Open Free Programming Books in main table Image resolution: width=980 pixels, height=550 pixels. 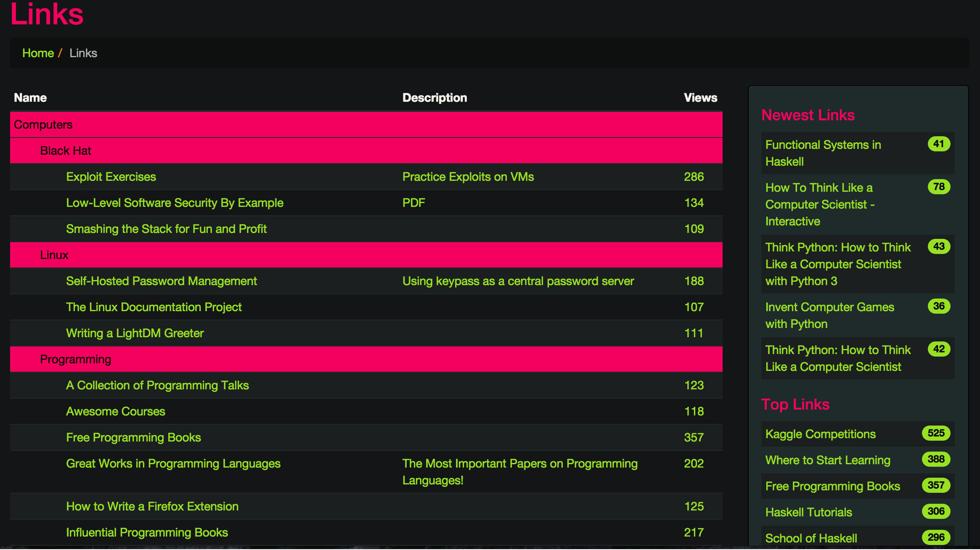point(133,437)
